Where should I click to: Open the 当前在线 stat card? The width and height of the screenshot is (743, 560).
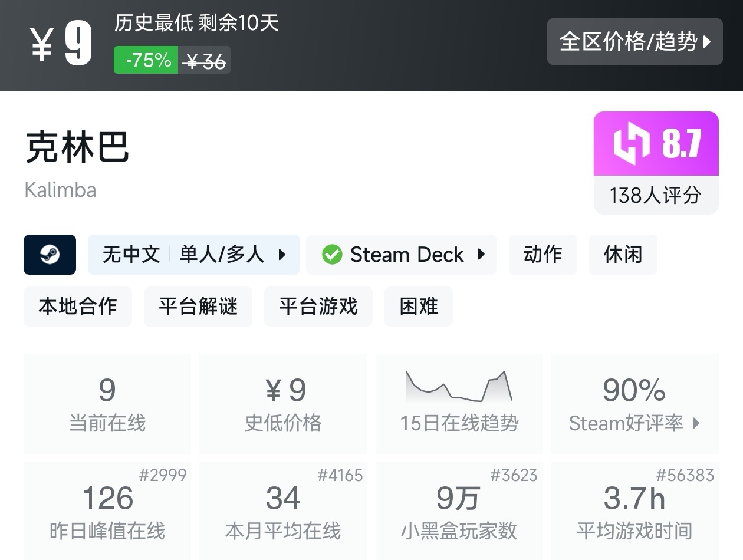107,404
